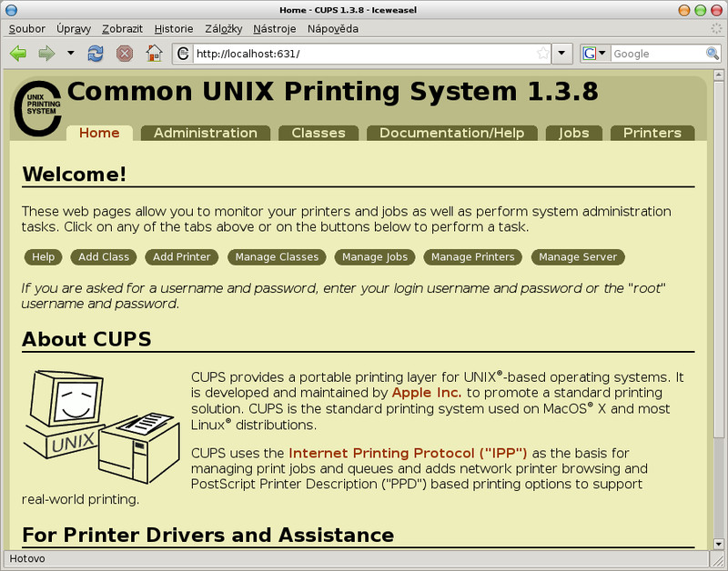Reload the page using refresh icon
The image size is (728, 571).
click(x=96, y=54)
